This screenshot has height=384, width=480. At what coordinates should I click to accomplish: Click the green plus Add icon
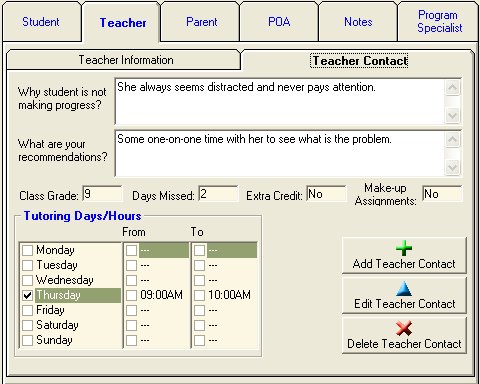(x=404, y=248)
